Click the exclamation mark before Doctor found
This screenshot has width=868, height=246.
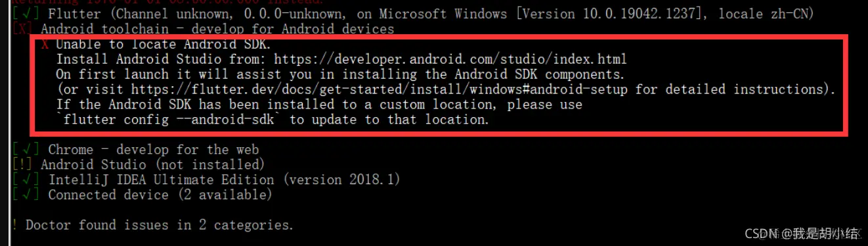point(14,225)
